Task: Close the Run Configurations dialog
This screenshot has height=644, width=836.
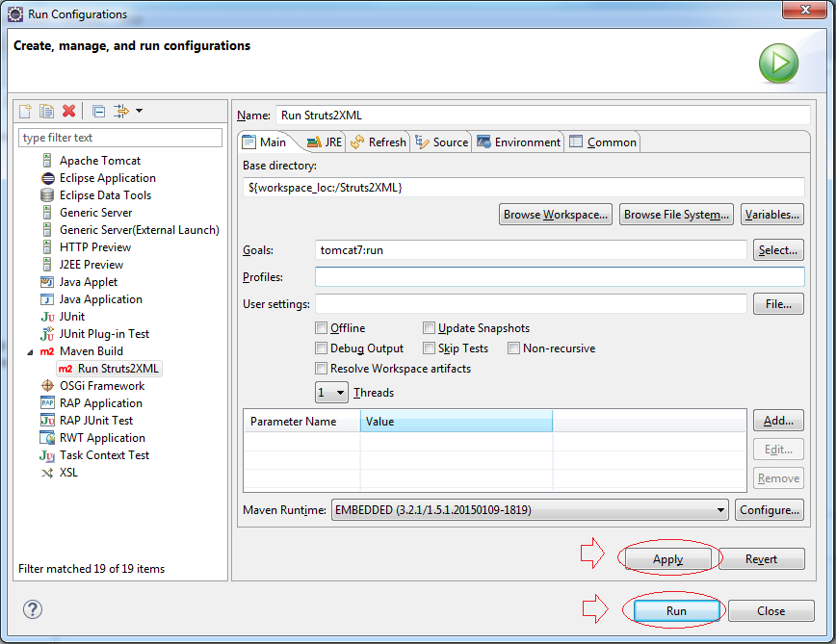Action: point(771,610)
